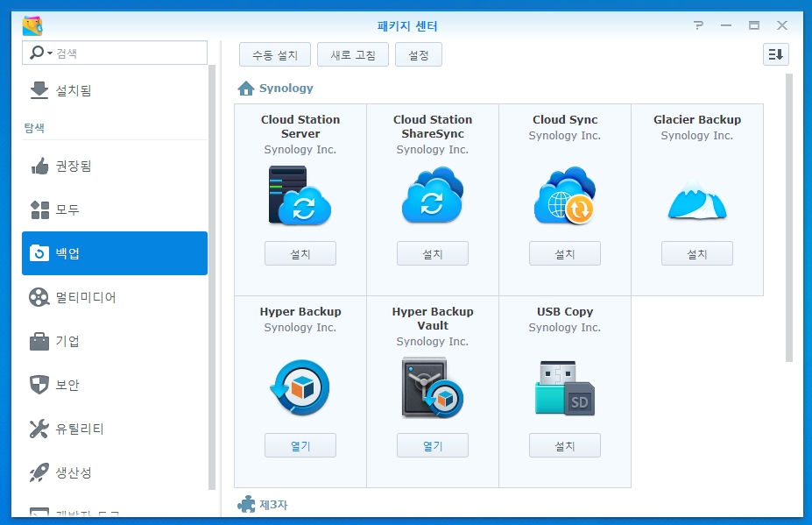Install Cloud Station ShareSync with 설치 button

click(x=433, y=253)
